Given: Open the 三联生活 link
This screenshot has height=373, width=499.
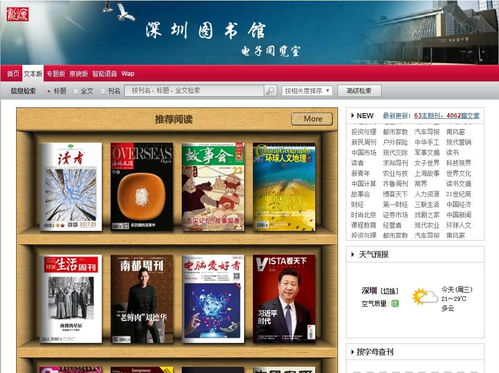Looking at the screenshot, I should [x=427, y=204].
